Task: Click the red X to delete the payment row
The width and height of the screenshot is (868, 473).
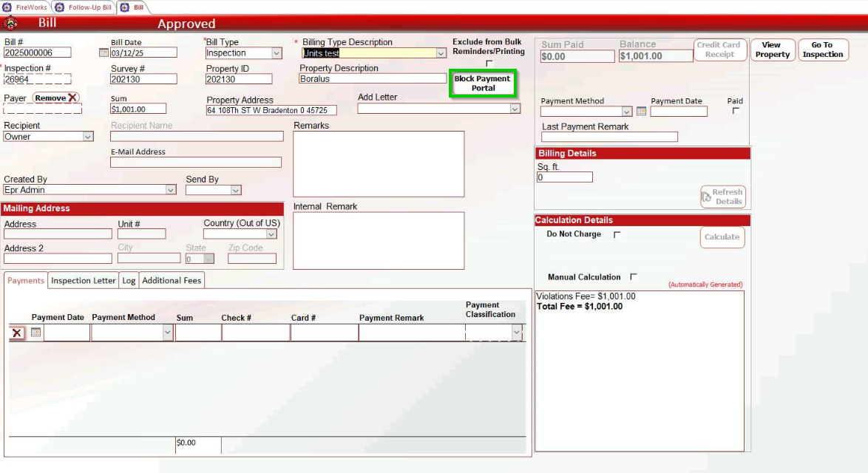Action: point(16,333)
